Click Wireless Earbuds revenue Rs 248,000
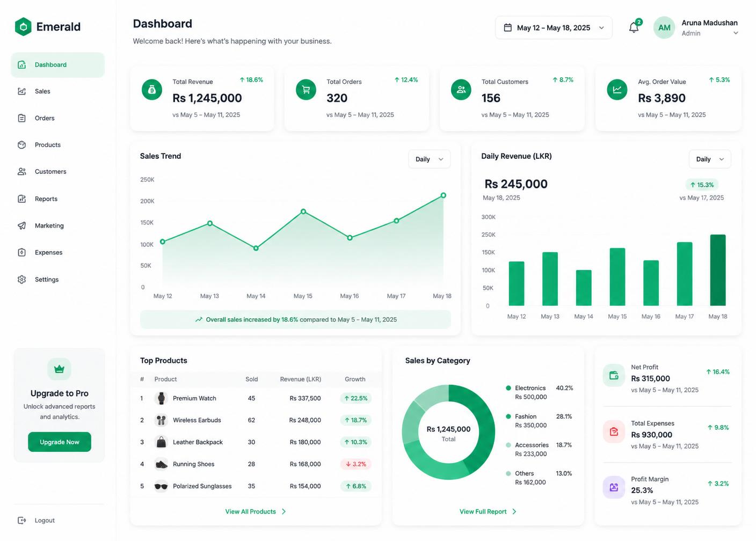Screen dimensions: 756x541 [x=305, y=420]
